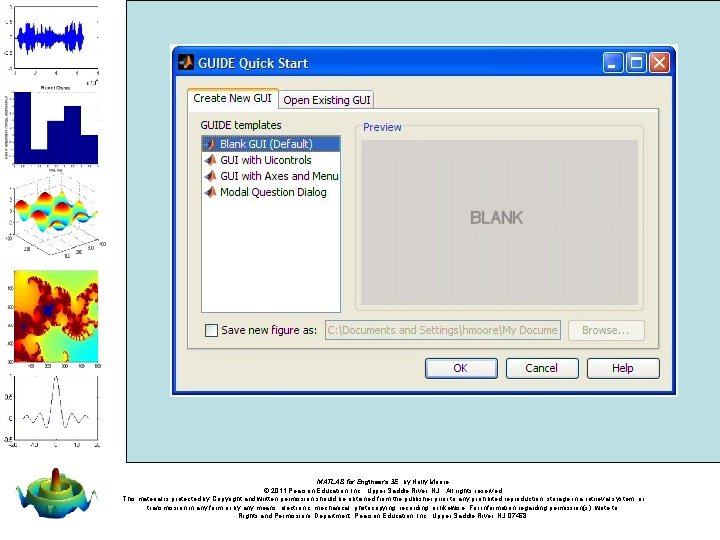
Task: Pick the Modal Question Dialog template
Action: point(271,192)
